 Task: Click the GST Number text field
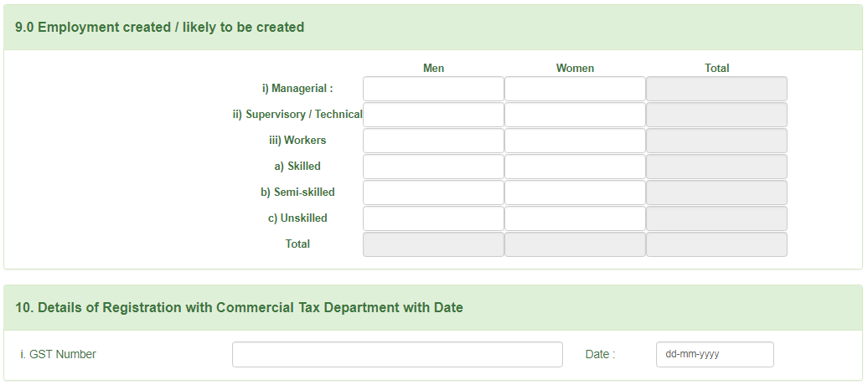pyautogui.click(x=397, y=354)
